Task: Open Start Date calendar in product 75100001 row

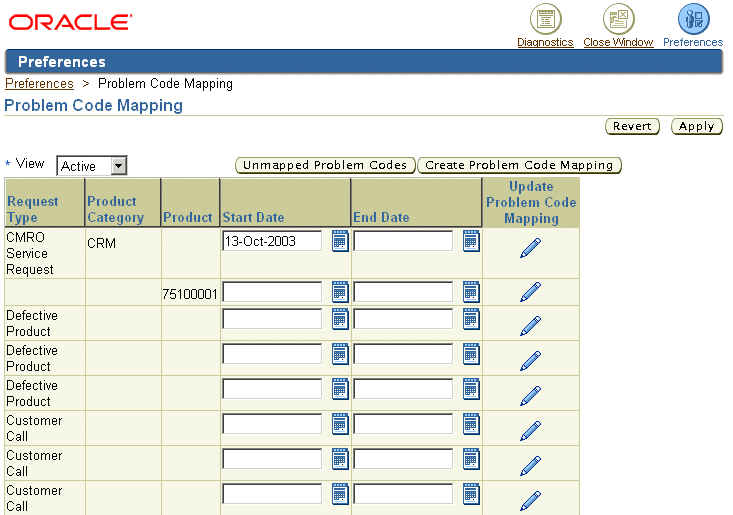Action: (x=340, y=292)
